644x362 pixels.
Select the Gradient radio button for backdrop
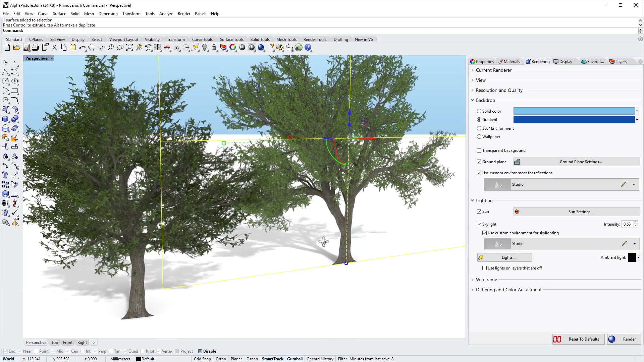tap(479, 119)
